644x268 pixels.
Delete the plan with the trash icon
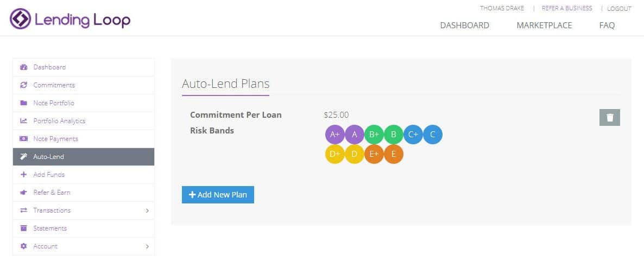[x=609, y=117]
